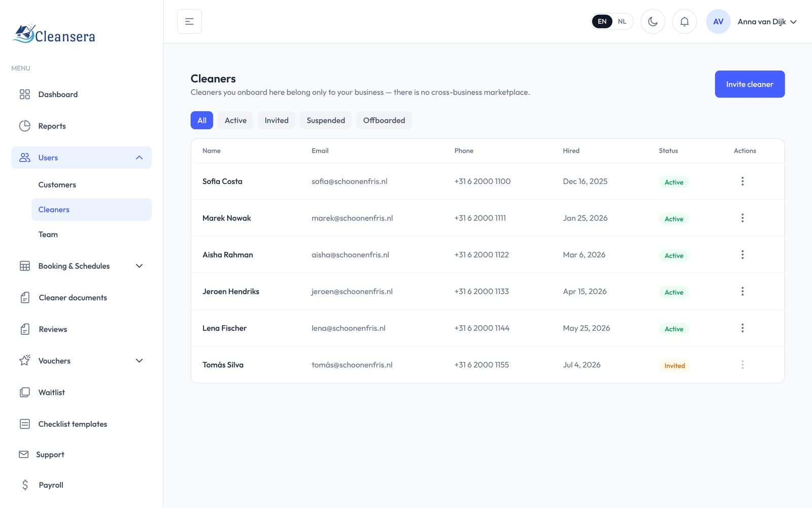
Task: Click email sofia@schoonenfris.nl
Action: (x=349, y=181)
